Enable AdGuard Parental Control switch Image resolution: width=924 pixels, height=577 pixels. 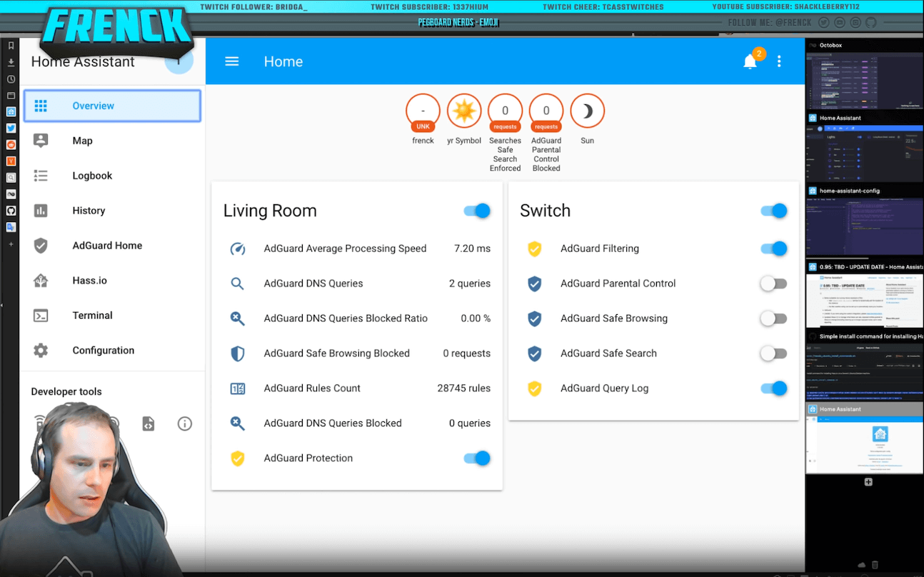coord(773,284)
